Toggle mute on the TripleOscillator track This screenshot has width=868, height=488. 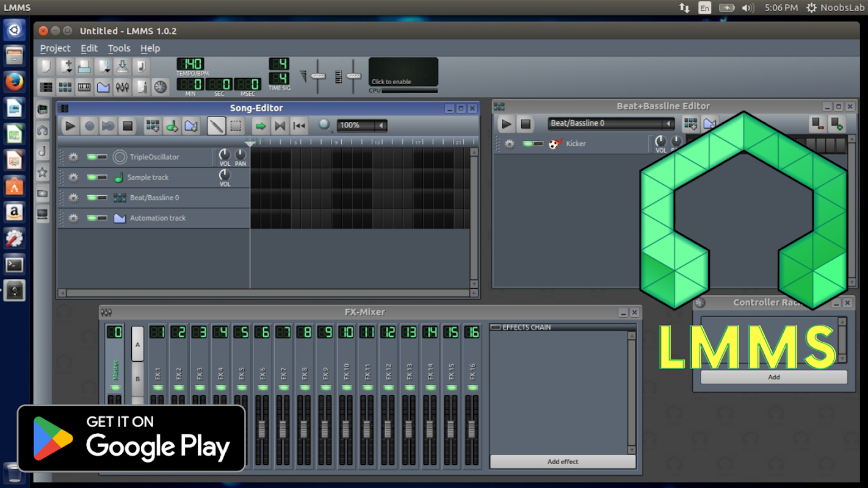coord(93,157)
